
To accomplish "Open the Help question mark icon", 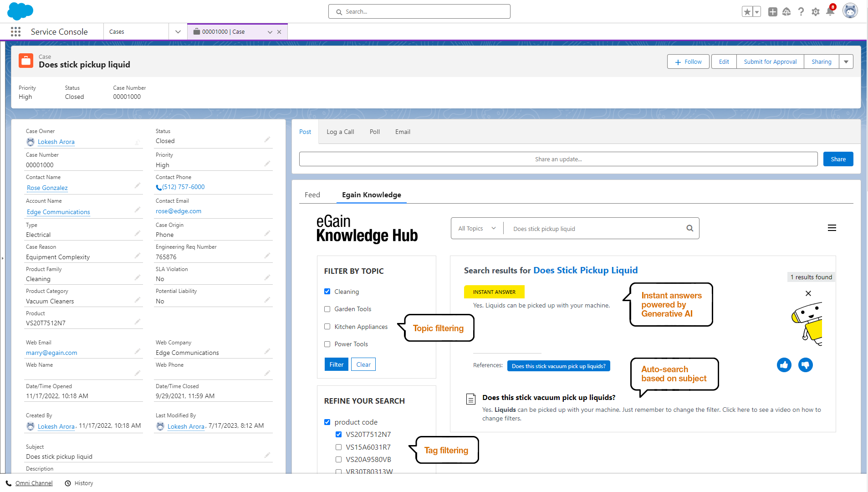I will tap(801, 12).
